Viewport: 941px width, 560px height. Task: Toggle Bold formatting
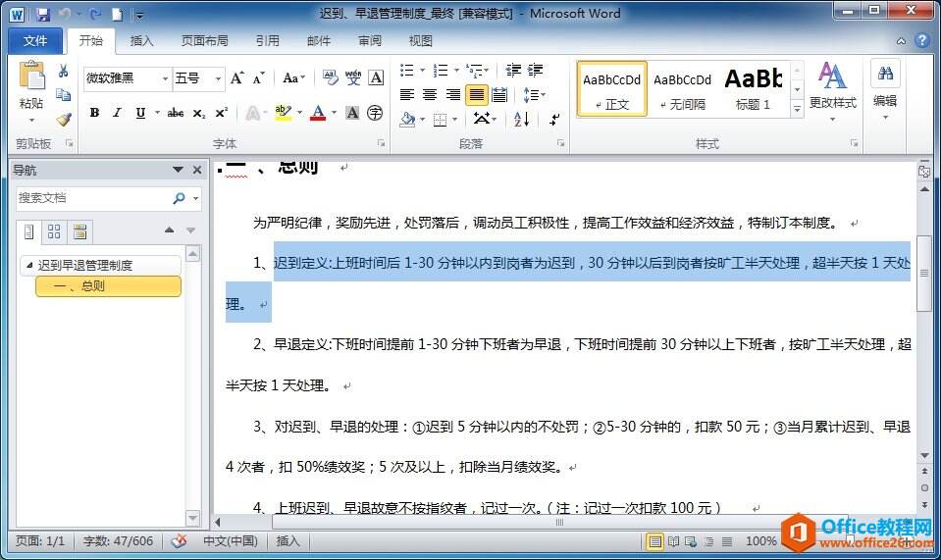tap(94, 113)
